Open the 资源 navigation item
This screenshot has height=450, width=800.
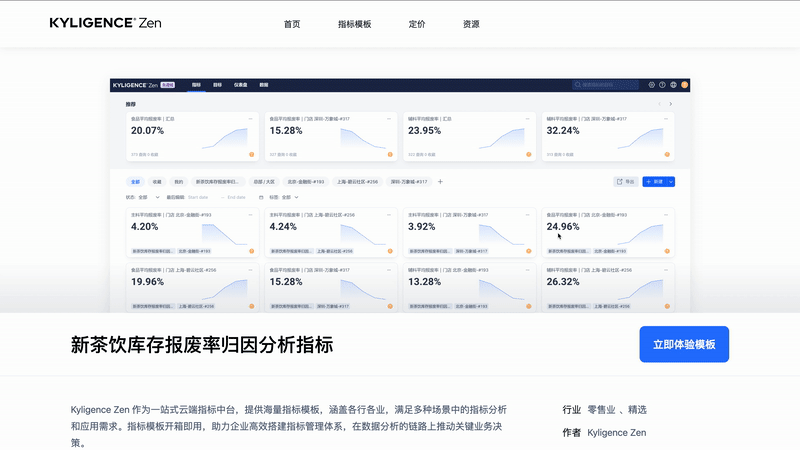coord(471,24)
